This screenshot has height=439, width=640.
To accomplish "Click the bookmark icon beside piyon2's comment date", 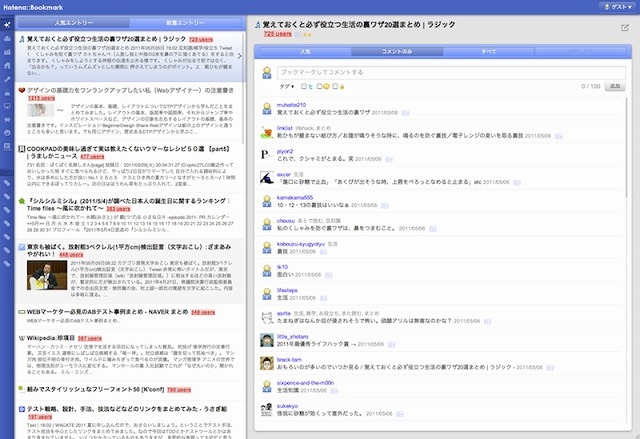I will [389, 159].
